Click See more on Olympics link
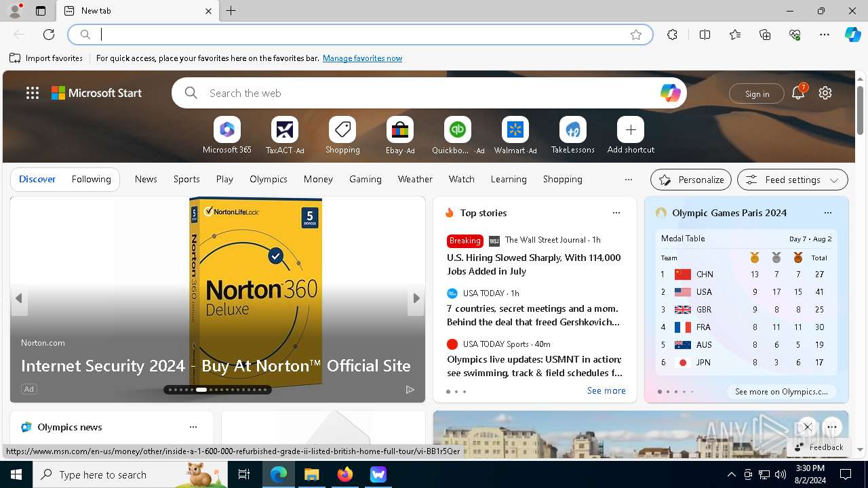Image resolution: width=868 pixels, height=488 pixels. pos(781,391)
